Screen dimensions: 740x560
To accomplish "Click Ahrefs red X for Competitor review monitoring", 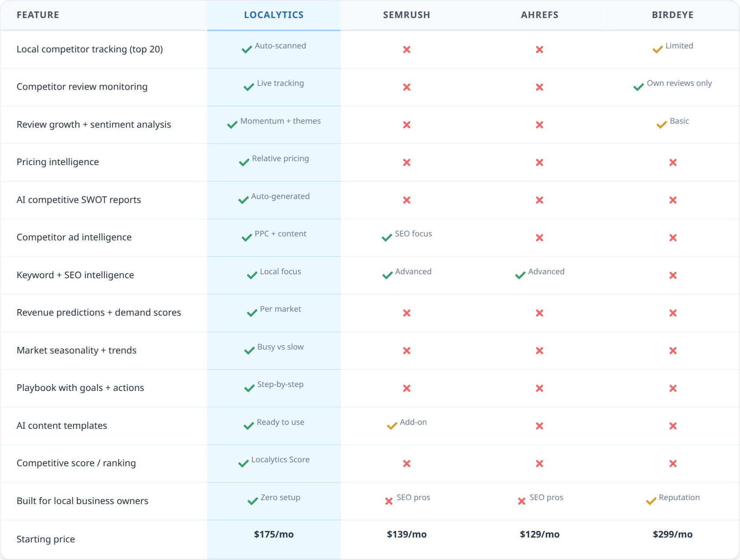I will tap(540, 87).
